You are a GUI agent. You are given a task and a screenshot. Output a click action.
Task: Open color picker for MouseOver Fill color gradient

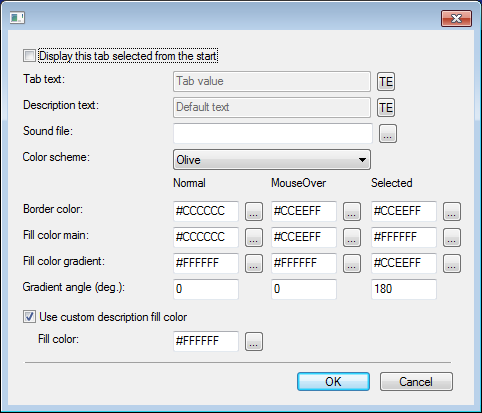pyautogui.click(x=352, y=263)
